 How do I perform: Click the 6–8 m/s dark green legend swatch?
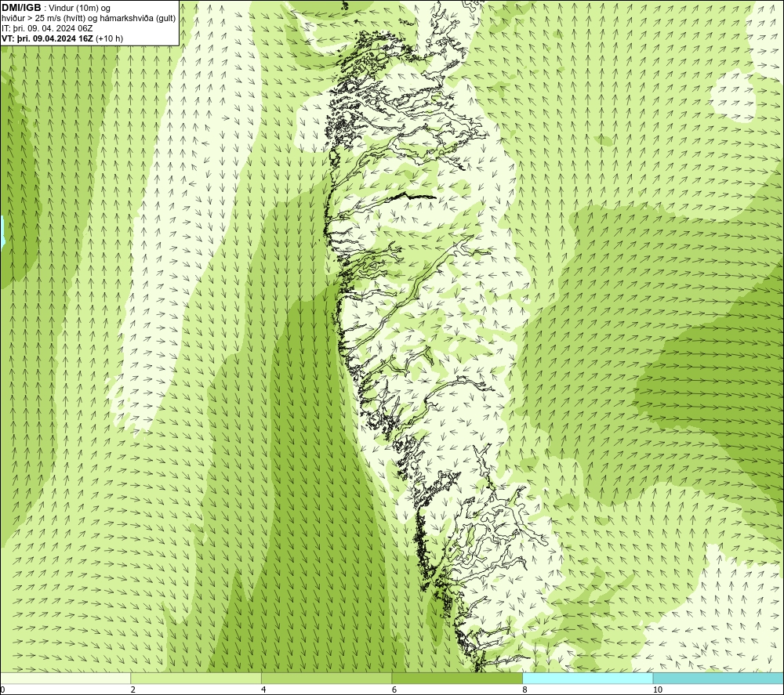(457, 678)
